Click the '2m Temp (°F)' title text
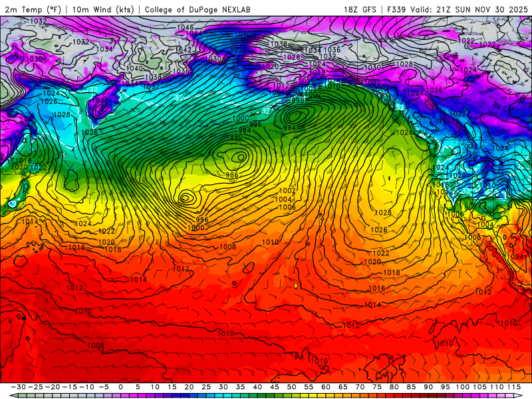 pos(33,9)
